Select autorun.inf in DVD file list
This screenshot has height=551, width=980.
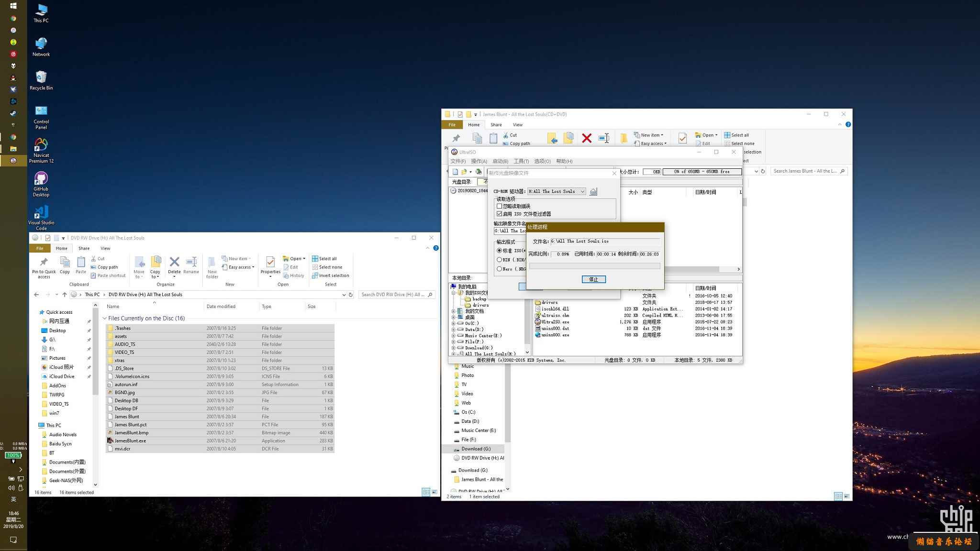tap(220, 385)
